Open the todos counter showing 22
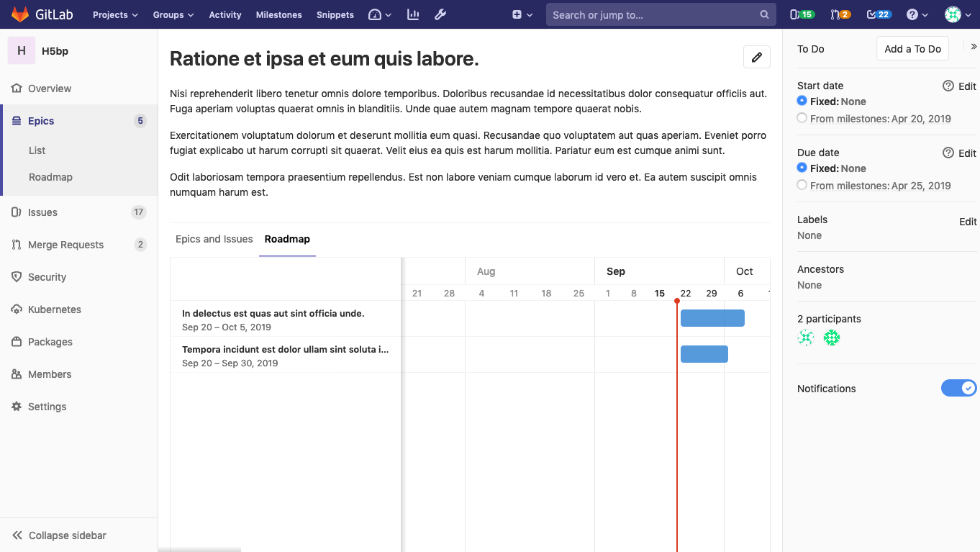 (x=879, y=14)
